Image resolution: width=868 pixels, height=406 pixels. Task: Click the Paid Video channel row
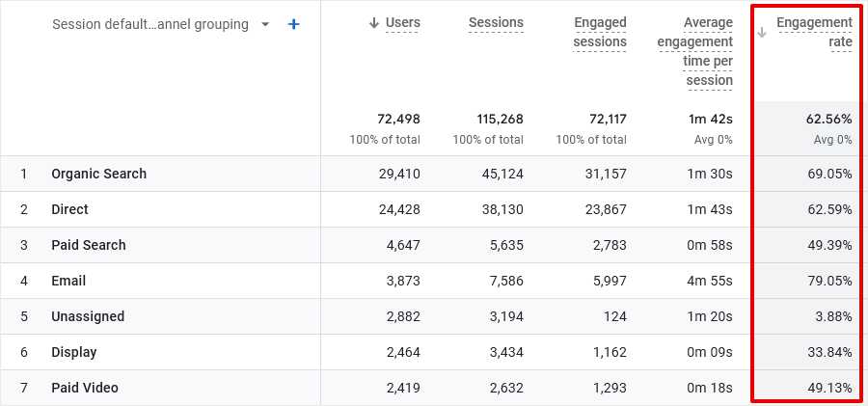pos(85,388)
